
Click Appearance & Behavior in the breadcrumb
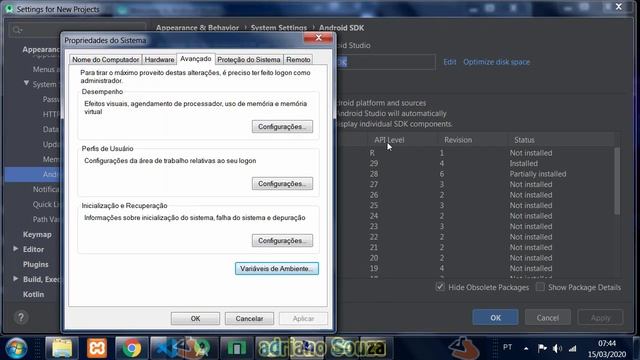pyautogui.click(x=197, y=28)
